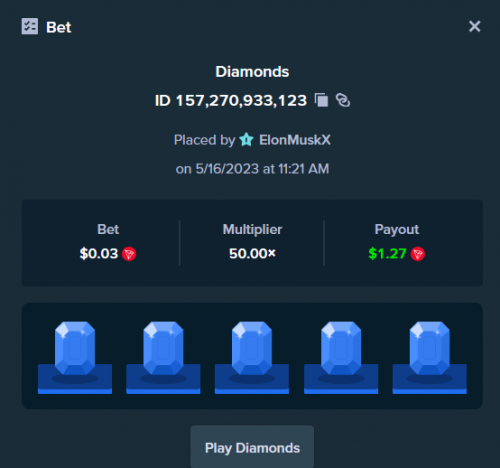The image size is (500, 468).
Task: Click the $1.27 payout amount
Action: (387, 254)
